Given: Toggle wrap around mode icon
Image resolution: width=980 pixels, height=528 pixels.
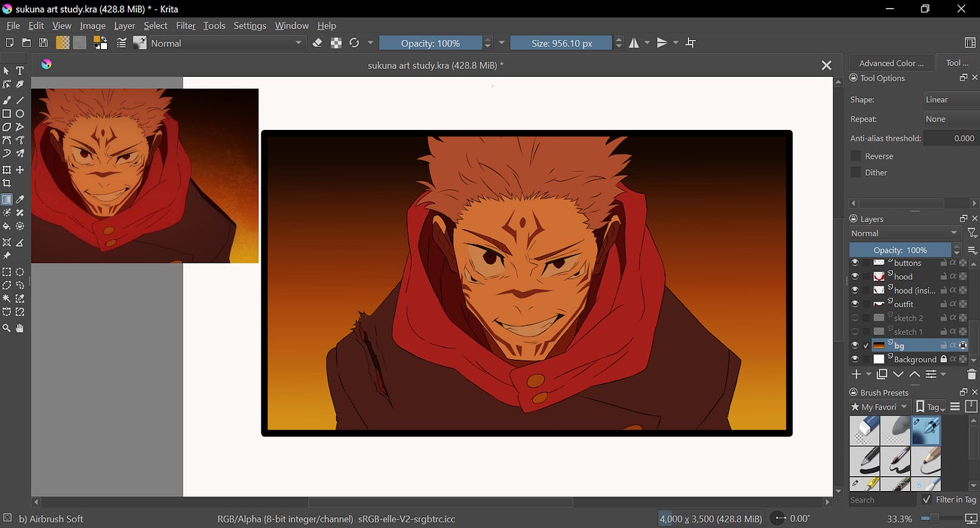Looking at the screenshot, I should tap(691, 43).
